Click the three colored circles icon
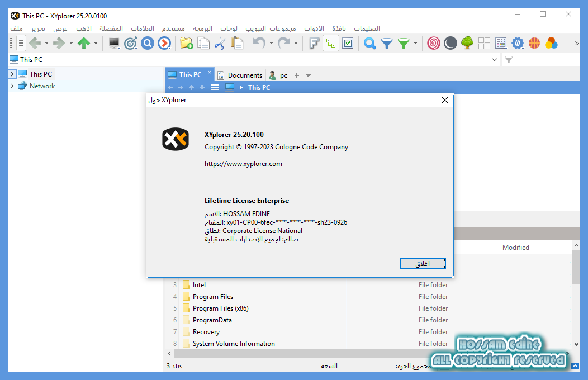 pyautogui.click(x=551, y=43)
